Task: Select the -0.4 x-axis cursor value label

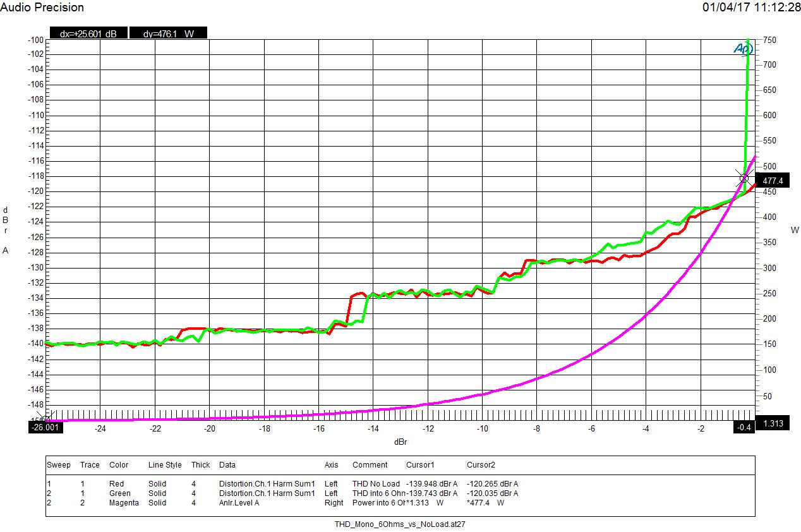Action: tap(744, 428)
